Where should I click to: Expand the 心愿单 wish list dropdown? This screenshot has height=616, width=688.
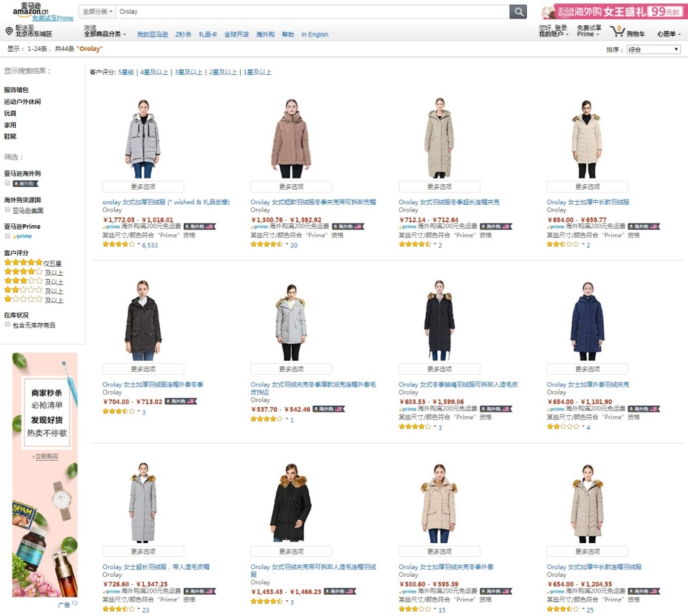click(x=669, y=34)
